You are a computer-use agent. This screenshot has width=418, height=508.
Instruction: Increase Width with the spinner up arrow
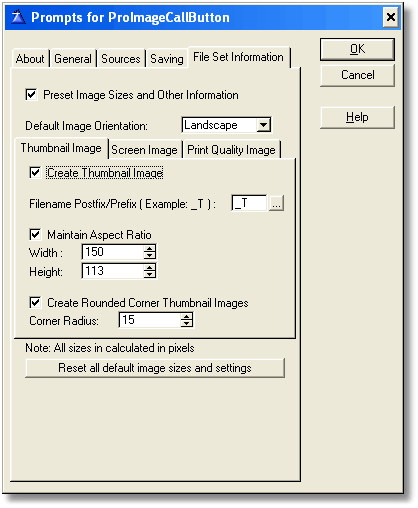[x=150, y=248]
